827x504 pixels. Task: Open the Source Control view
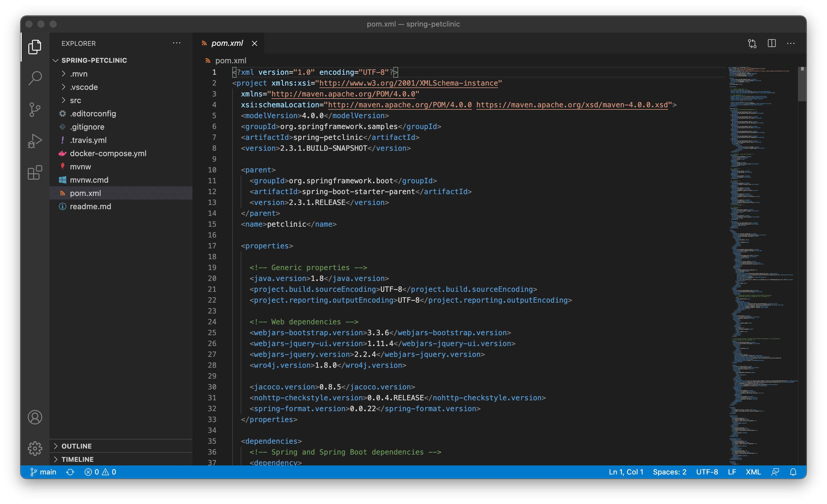[x=35, y=109]
